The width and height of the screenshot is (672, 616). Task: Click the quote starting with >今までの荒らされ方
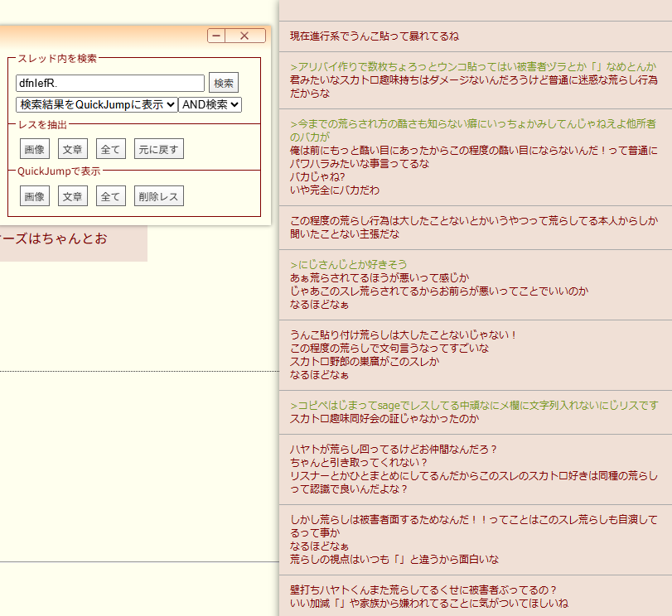click(x=472, y=124)
